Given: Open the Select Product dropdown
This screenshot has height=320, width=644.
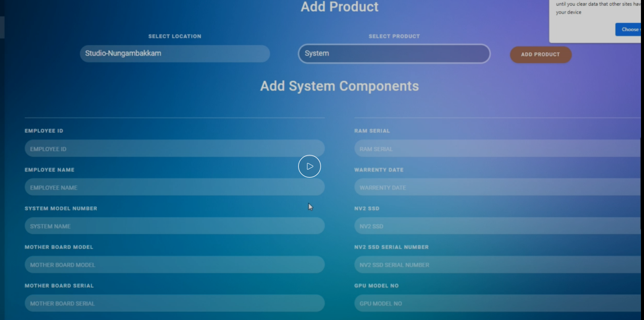Looking at the screenshot, I should click(x=394, y=53).
